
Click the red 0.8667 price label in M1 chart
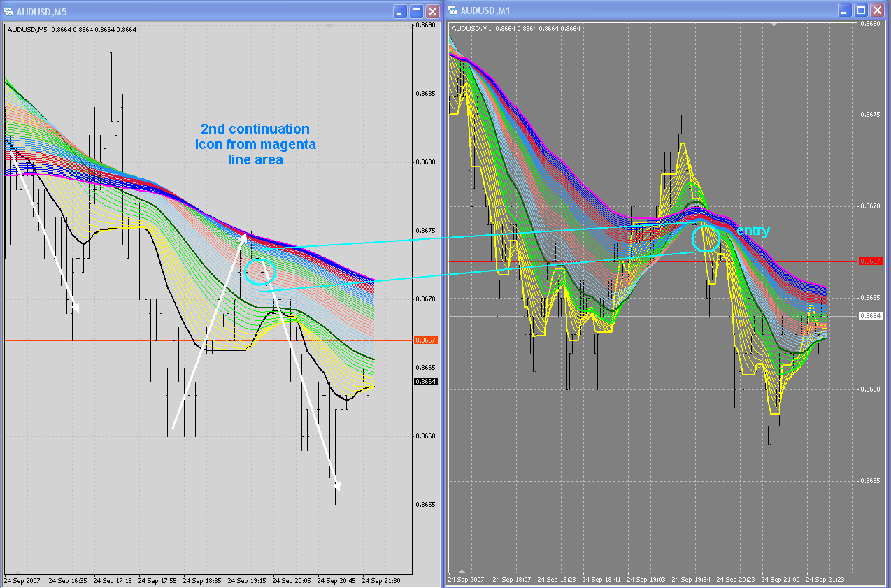click(x=871, y=261)
